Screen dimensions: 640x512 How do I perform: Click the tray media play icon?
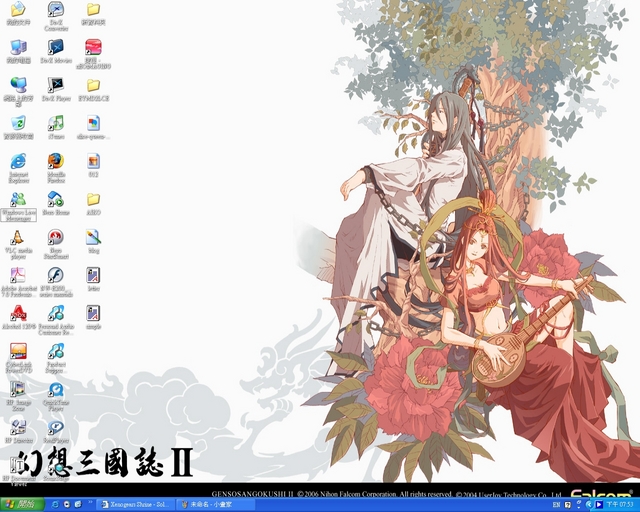click(x=599, y=505)
